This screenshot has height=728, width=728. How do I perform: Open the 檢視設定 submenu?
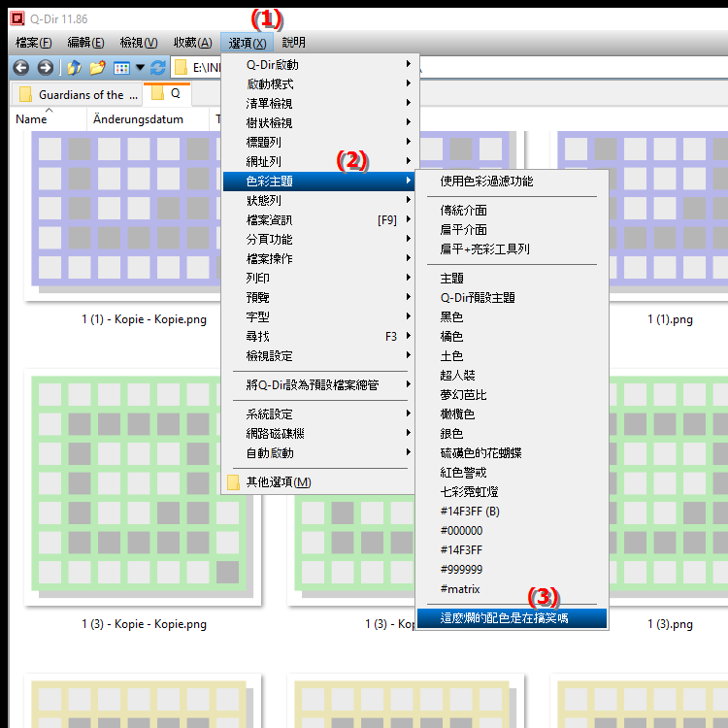(318, 356)
